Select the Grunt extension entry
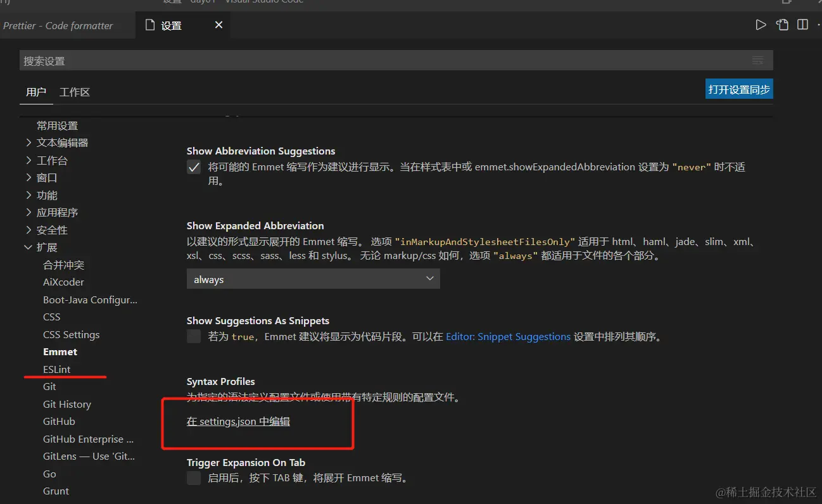This screenshot has height=504, width=822. click(x=56, y=491)
